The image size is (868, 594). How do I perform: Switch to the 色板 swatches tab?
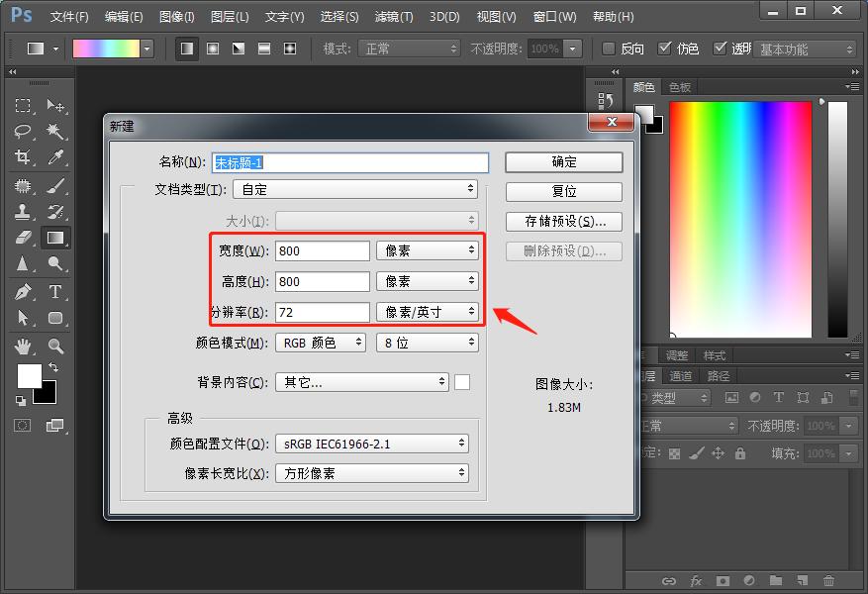[x=680, y=87]
